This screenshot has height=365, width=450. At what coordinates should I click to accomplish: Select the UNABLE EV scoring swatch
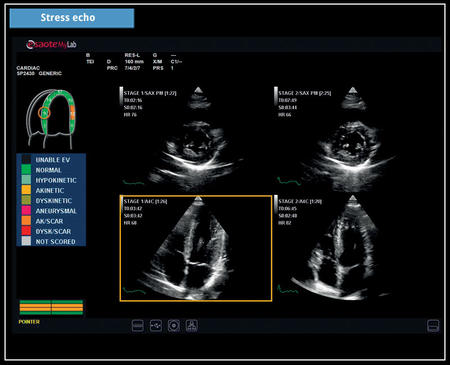(26, 160)
